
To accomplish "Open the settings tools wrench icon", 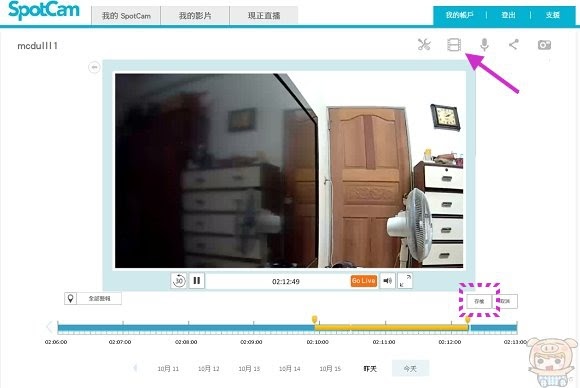I will coord(424,45).
